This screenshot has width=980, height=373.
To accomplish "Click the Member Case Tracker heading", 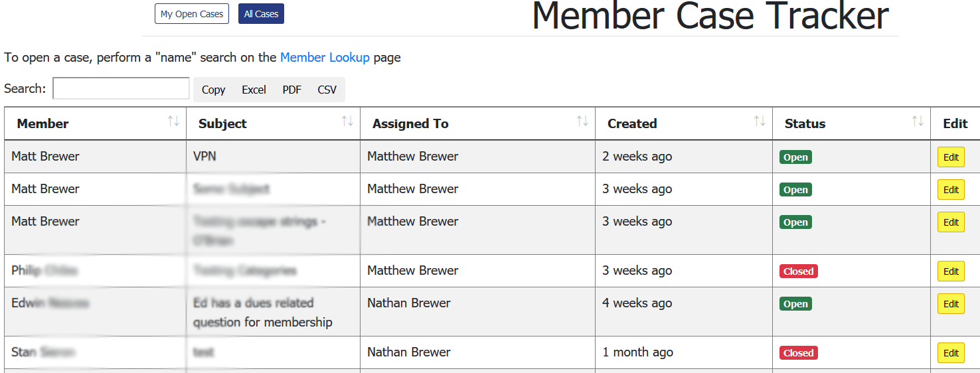I will pos(710,16).
